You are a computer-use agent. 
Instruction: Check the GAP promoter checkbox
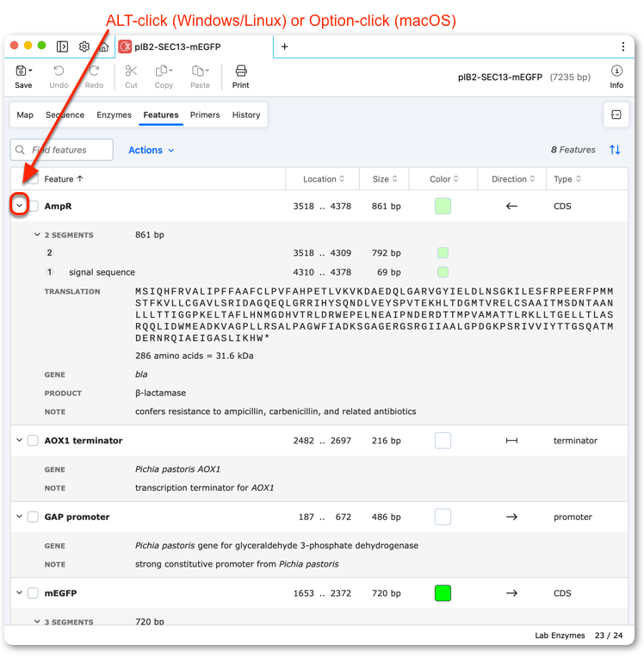coord(33,517)
